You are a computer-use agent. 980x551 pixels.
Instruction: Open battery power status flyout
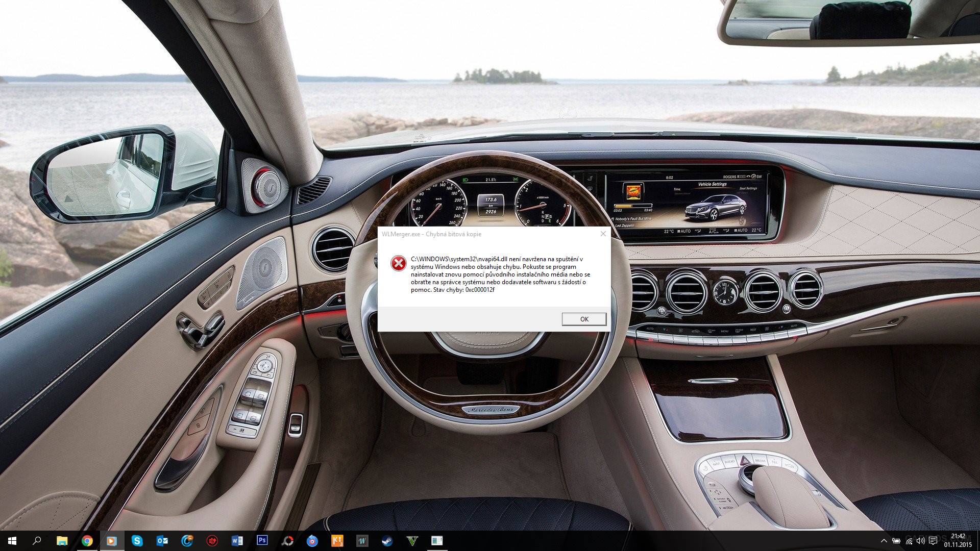coord(896,540)
